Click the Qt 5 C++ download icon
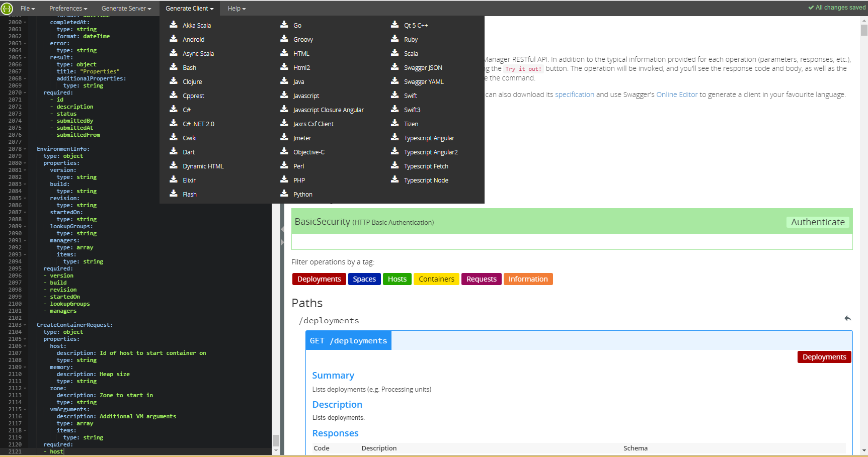The width and height of the screenshot is (868, 457). click(x=395, y=25)
